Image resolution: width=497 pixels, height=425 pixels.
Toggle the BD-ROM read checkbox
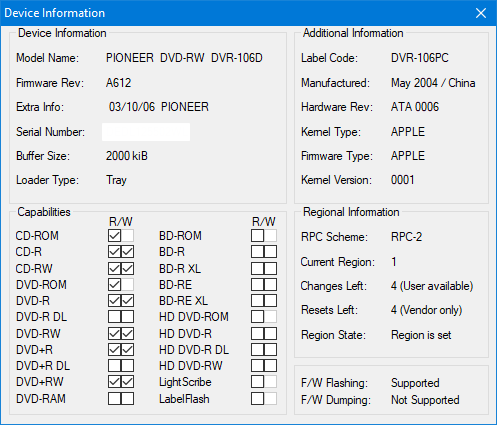(257, 236)
